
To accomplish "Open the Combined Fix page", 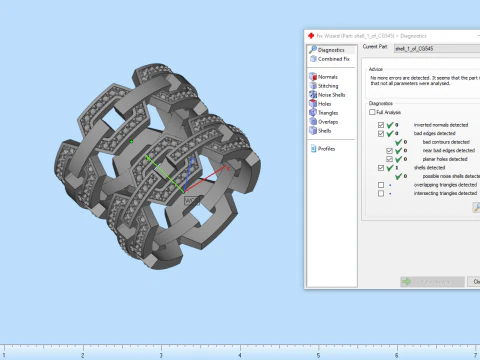I will (330, 59).
